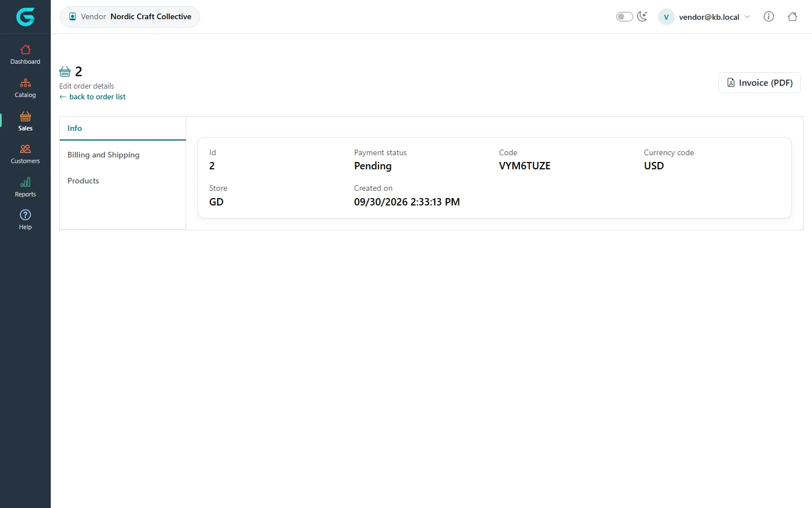Click the order basket icon beside 2
Viewport: 812px width, 508px height.
[65, 72]
